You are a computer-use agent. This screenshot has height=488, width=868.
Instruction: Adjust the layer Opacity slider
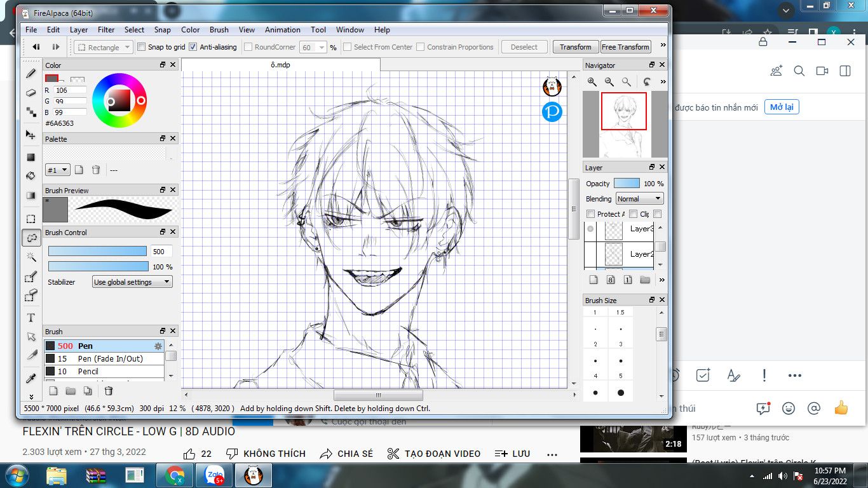627,184
